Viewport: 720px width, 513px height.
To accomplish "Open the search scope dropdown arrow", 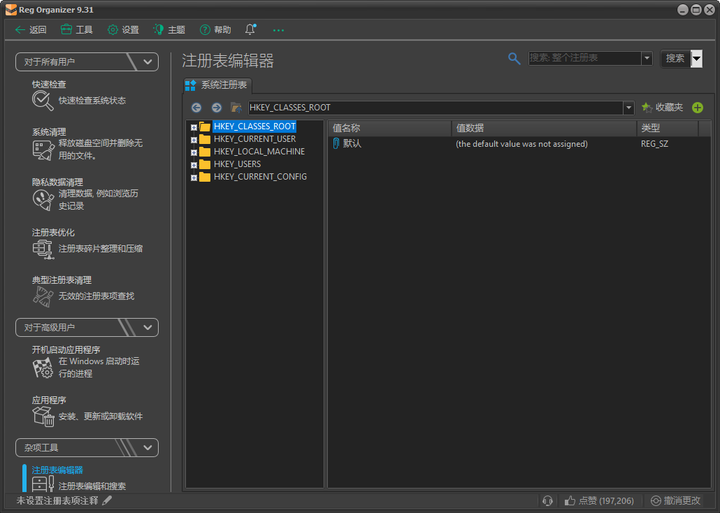I will pos(647,58).
